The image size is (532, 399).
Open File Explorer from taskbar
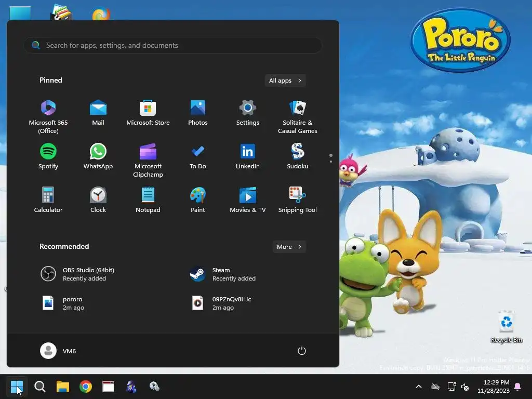pyautogui.click(x=63, y=387)
